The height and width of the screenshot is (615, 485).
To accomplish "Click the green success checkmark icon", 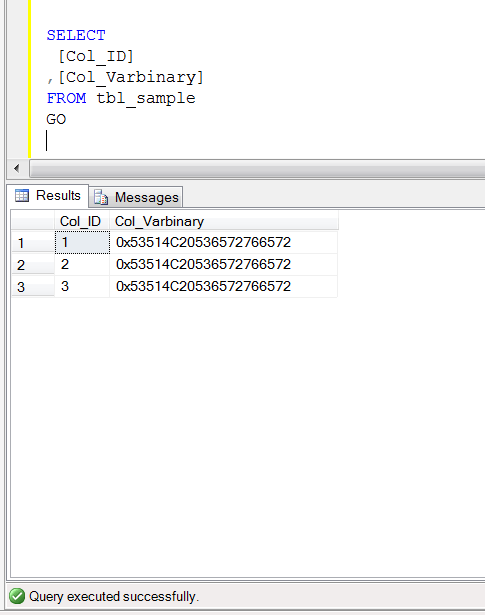I will (x=17, y=596).
